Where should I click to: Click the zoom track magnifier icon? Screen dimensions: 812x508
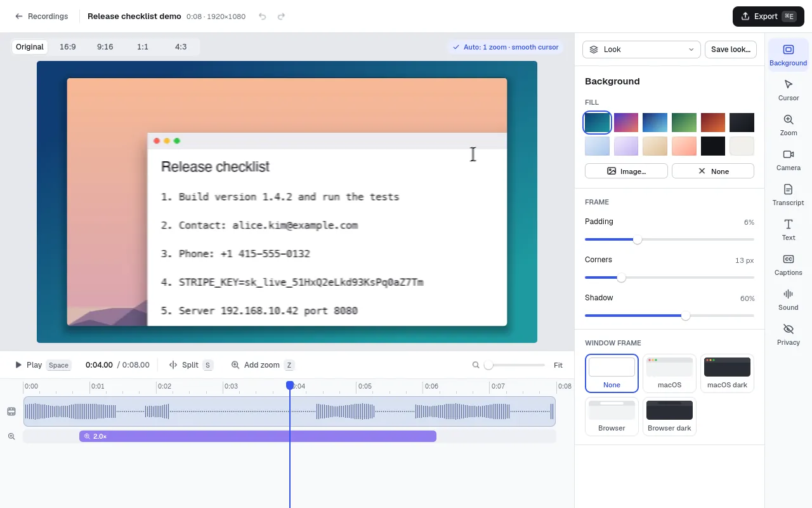coord(11,436)
